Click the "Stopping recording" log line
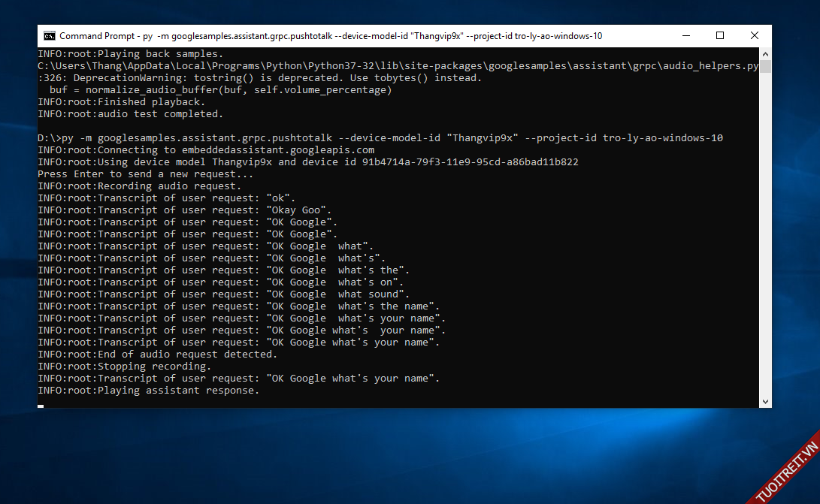 click(124, 367)
